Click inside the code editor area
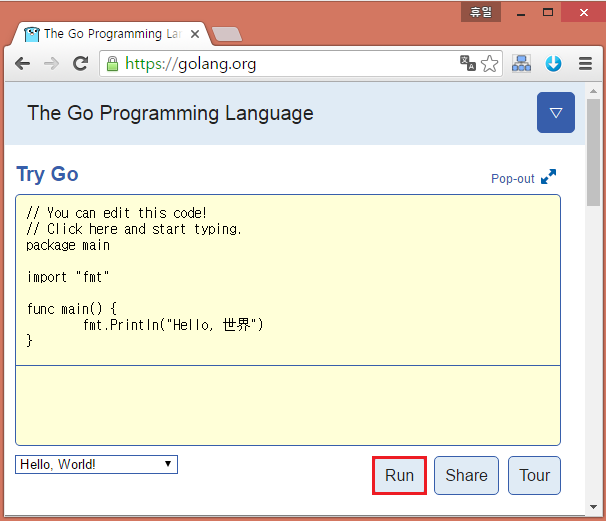The width and height of the screenshot is (606, 521). (x=288, y=280)
